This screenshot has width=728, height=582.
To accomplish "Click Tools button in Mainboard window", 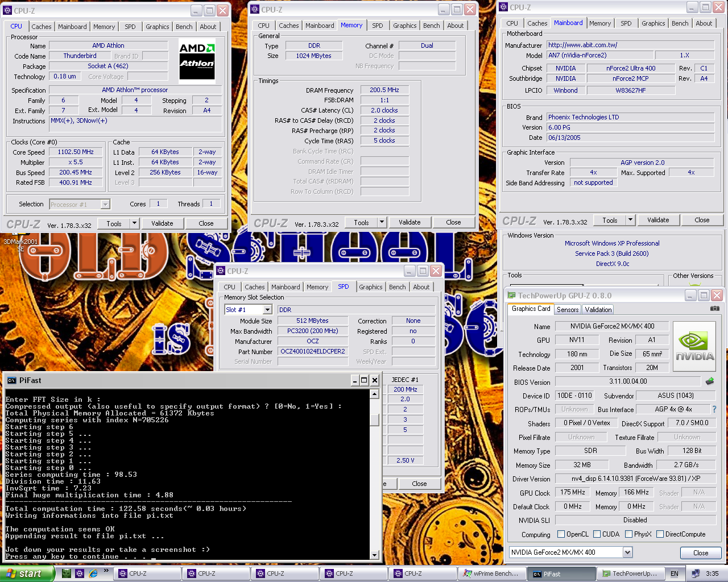I will click(610, 220).
